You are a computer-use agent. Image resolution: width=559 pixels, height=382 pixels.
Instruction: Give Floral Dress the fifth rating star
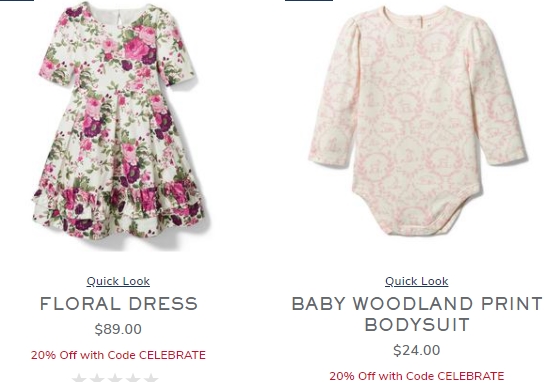click(x=151, y=378)
